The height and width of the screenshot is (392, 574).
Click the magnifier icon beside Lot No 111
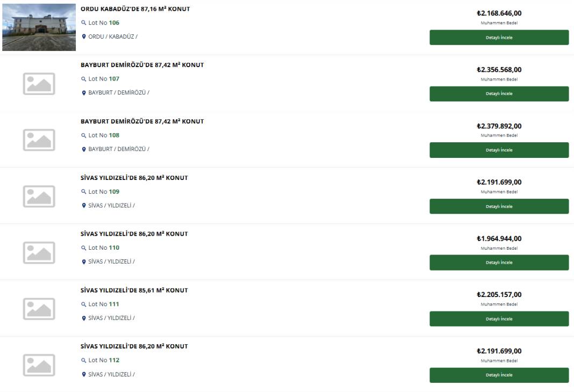point(83,304)
